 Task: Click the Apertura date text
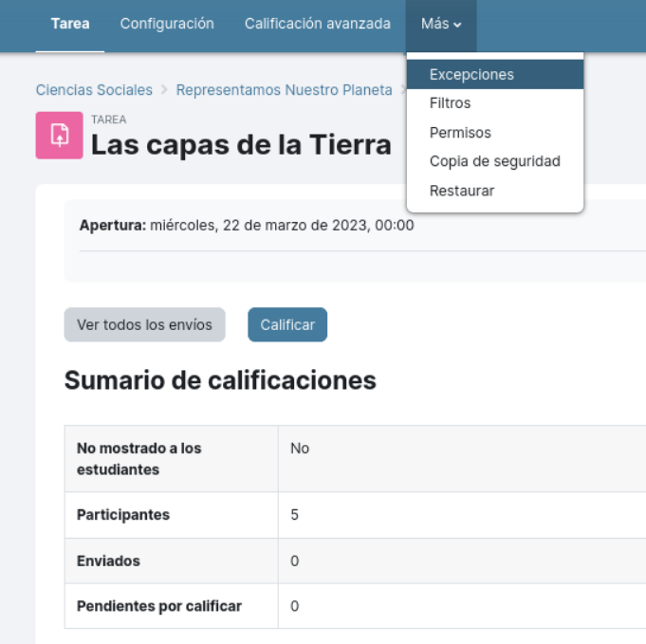pos(247,226)
